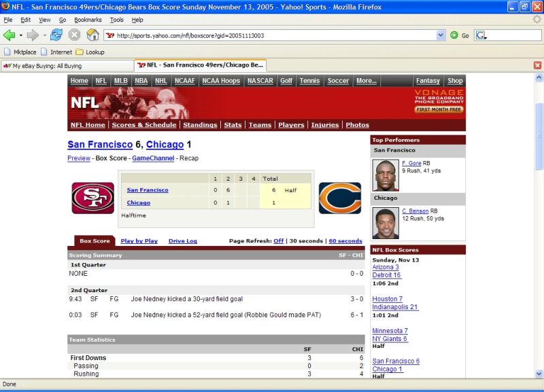
Task: Click the scroll up arrow of the page scrollbar
Action: (x=539, y=77)
